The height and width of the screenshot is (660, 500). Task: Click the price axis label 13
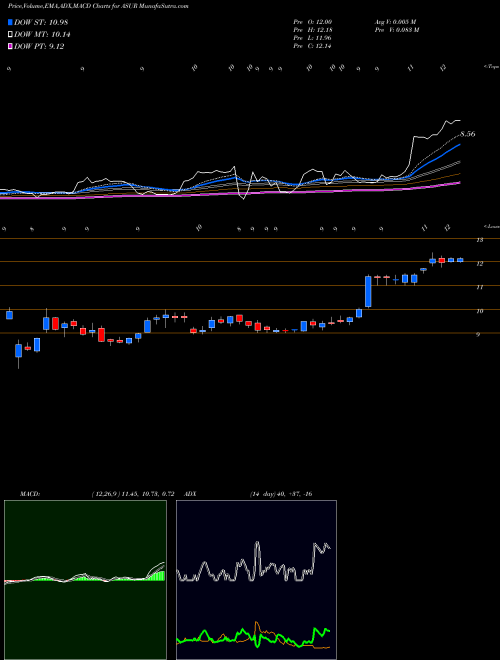pyautogui.click(x=479, y=240)
